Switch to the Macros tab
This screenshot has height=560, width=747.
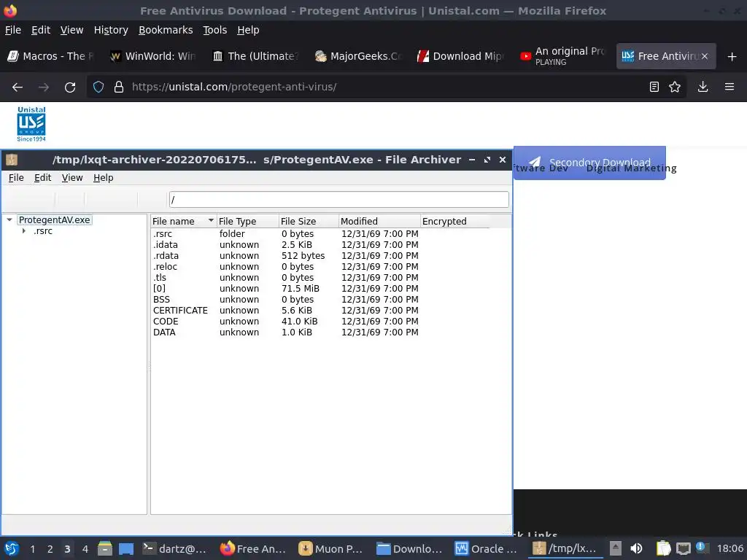pyautogui.click(x=52, y=56)
